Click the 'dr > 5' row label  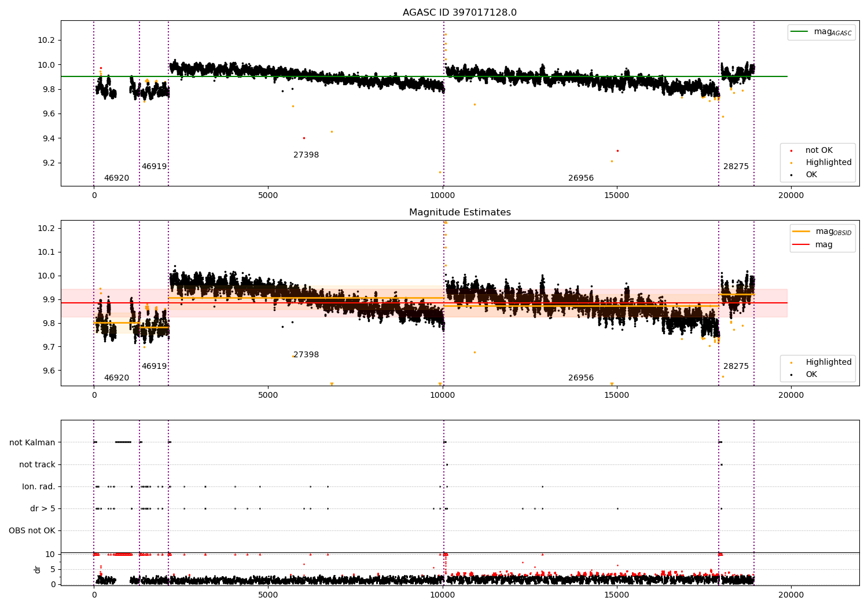click(x=43, y=509)
